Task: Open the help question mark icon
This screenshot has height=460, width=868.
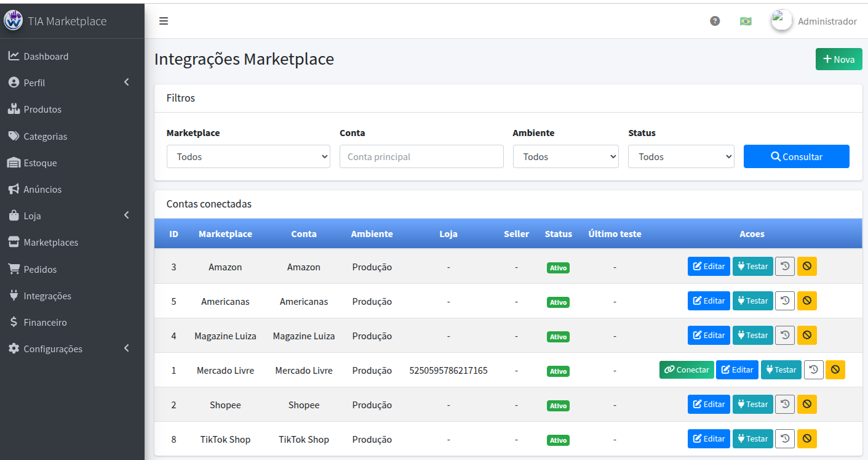Action: pos(715,21)
